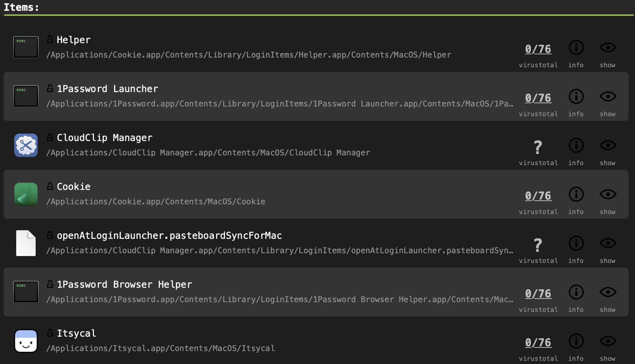Click the openAtLoginLauncher.pasteboardSyn… truncated path
The height and width of the screenshot is (364, 635).
pos(280,250)
